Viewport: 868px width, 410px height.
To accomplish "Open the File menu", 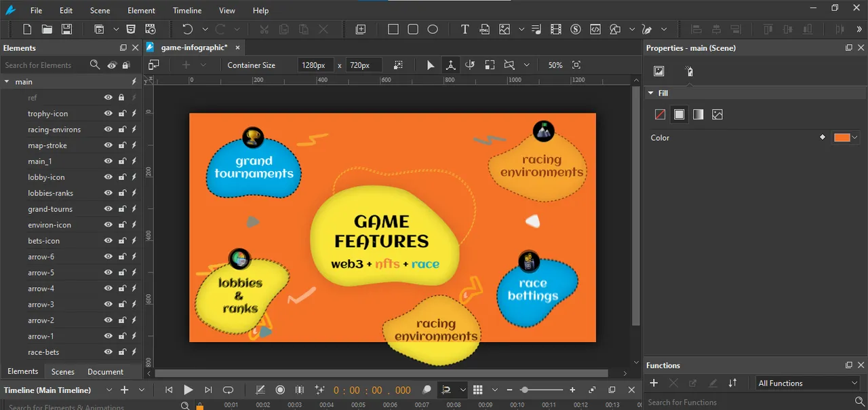I will 36,10.
